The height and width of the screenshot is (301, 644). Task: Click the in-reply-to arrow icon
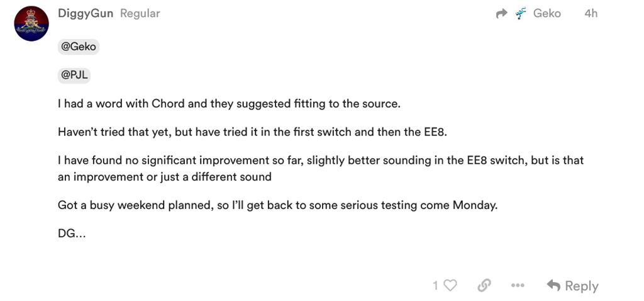[x=501, y=14]
